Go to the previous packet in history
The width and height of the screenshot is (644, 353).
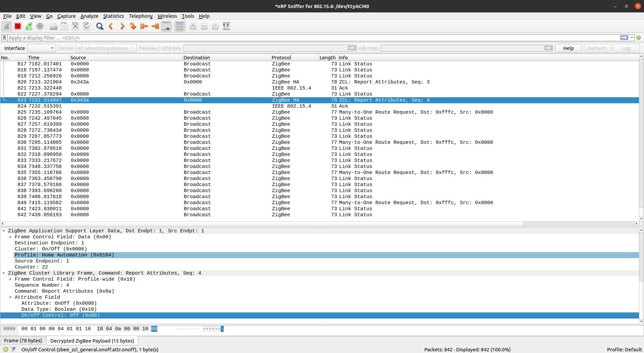coord(111,26)
